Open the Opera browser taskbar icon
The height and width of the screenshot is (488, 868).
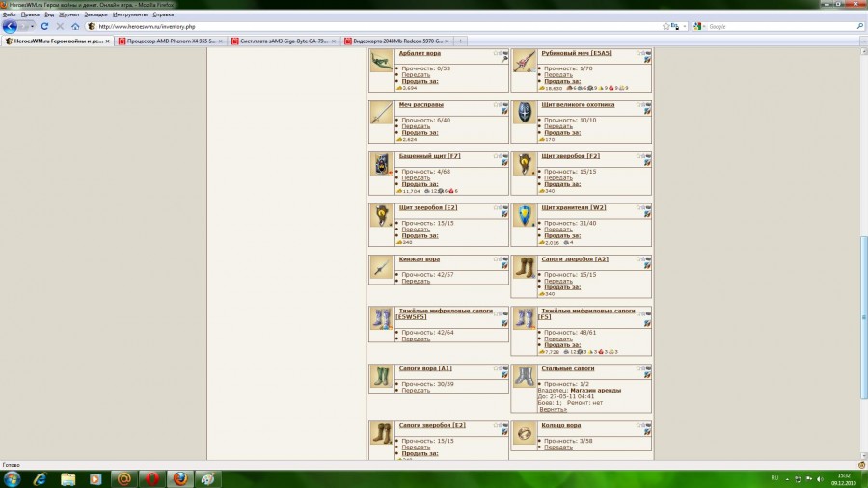tap(152, 478)
